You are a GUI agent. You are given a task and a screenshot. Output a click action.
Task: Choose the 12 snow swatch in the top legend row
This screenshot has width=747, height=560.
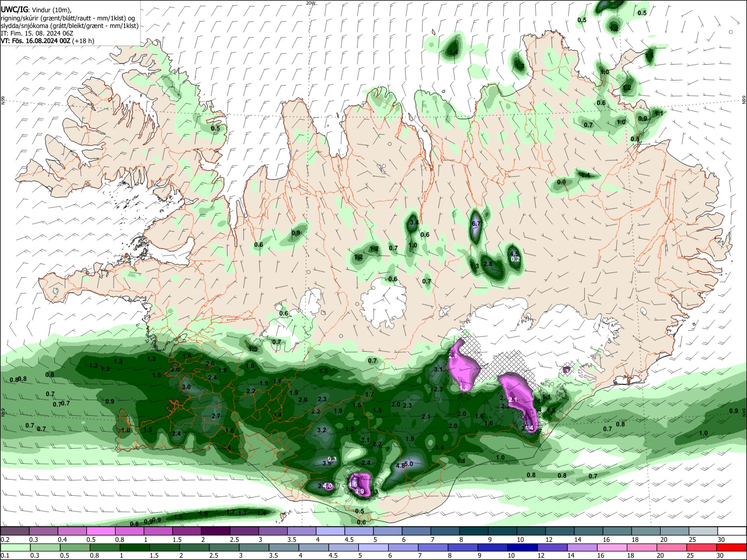coord(560,531)
